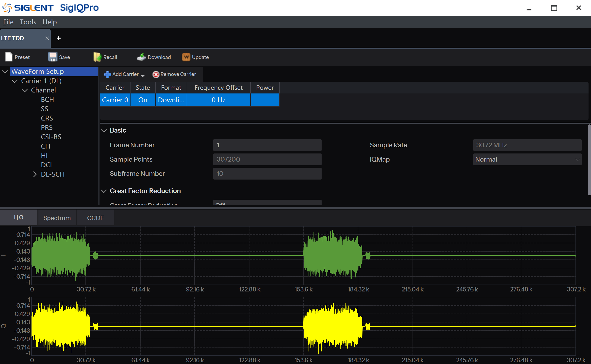This screenshot has width=591, height=364.
Task: Click the orange Update waveform icon
Action: click(x=186, y=57)
